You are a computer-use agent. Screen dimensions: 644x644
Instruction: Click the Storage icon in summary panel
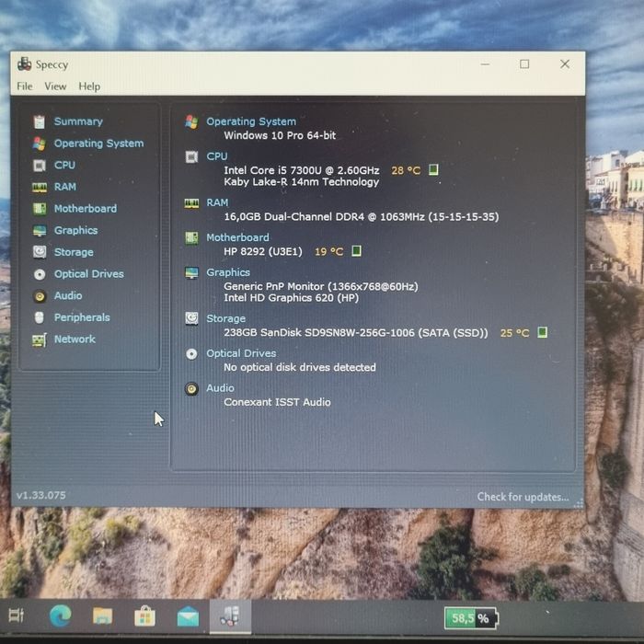point(191,318)
